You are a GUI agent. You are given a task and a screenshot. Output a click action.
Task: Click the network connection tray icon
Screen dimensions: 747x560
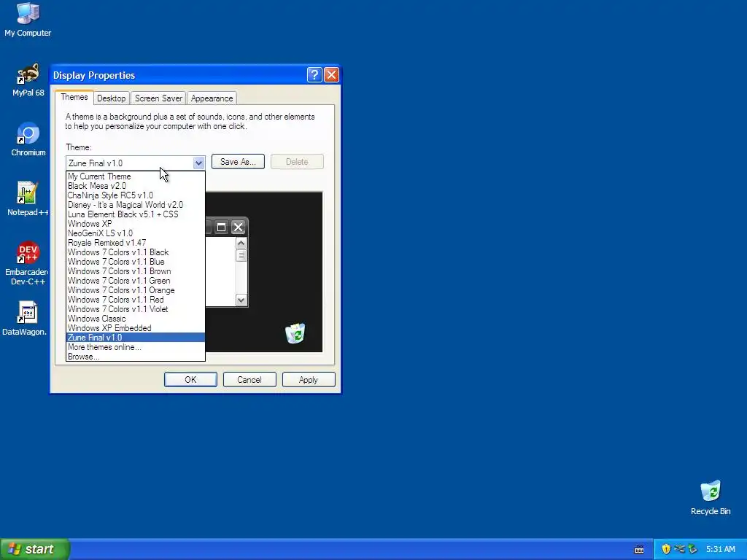679,549
